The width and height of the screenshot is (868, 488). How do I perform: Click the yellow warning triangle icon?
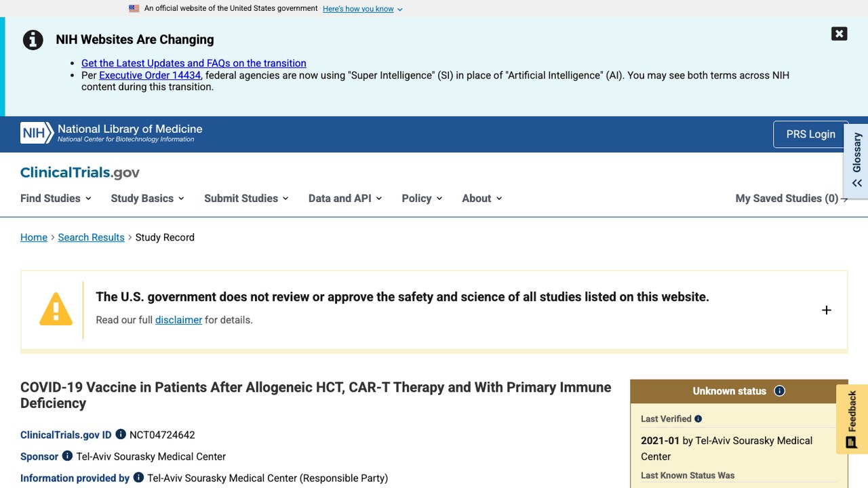click(56, 309)
